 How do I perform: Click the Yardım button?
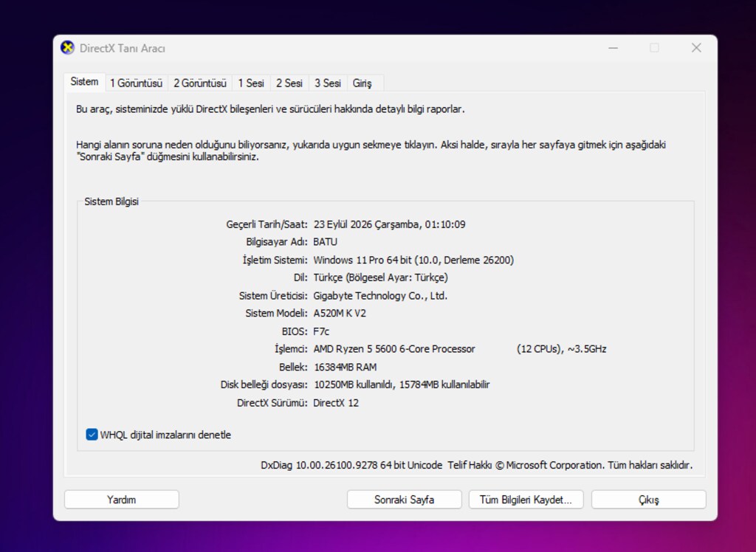coord(122,500)
